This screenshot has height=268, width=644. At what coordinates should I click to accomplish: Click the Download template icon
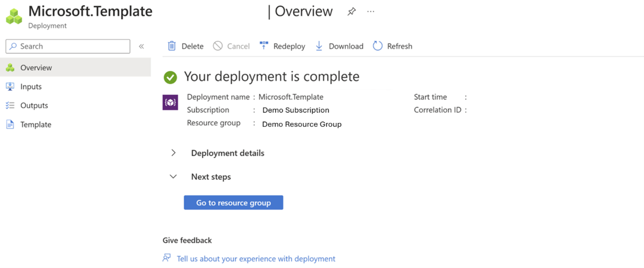pyautogui.click(x=320, y=46)
